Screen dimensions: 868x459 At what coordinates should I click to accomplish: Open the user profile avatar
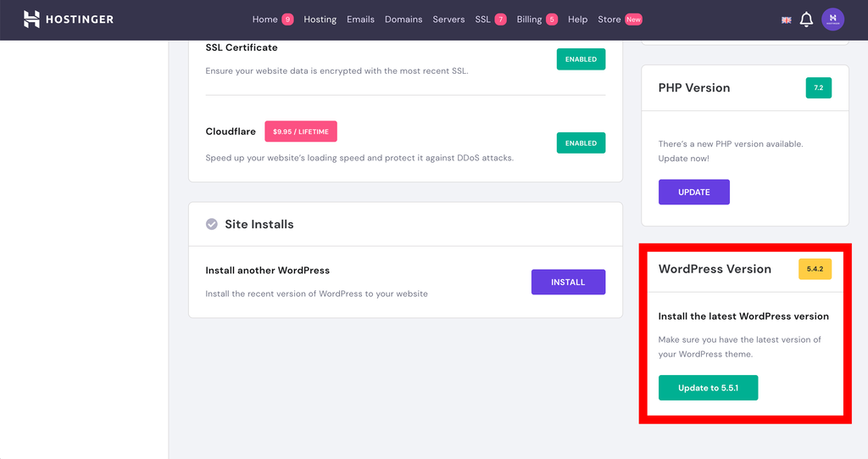tap(832, 20)
